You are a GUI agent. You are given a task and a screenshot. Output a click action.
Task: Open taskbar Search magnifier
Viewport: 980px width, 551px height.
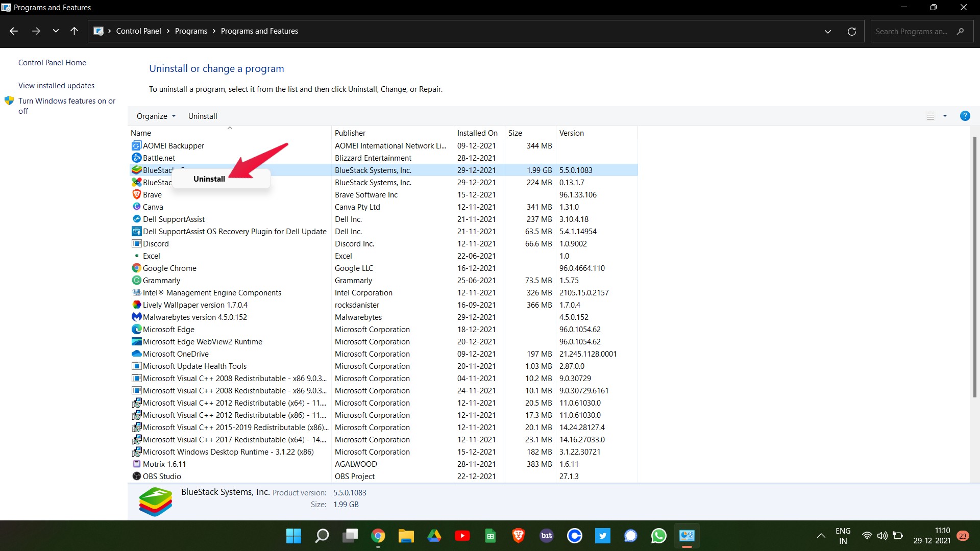[x=322, y=536]
